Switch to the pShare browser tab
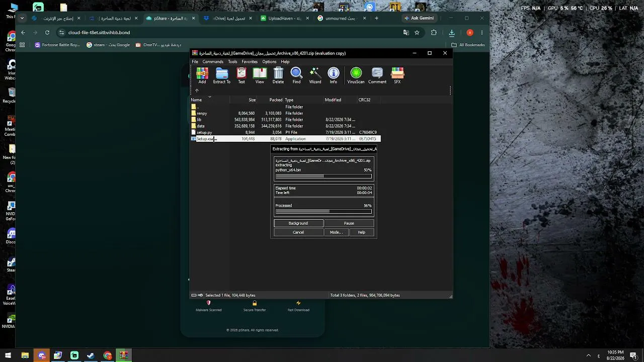Screen dimensions: 644x362 click(x=171, y=18)
